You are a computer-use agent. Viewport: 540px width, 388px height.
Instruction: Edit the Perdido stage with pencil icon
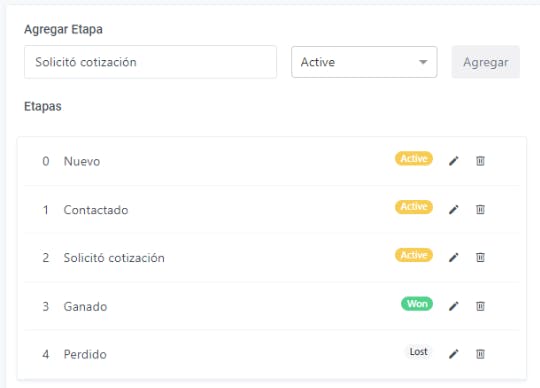[x=454, y=354]
